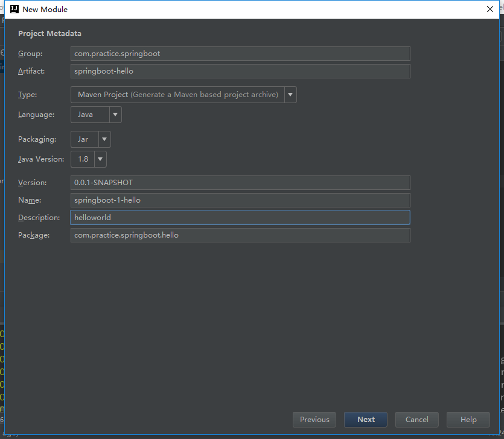This screenshot has height=439, width=504.
Task: Click the Group: label
Action: [x=30, y=54]
